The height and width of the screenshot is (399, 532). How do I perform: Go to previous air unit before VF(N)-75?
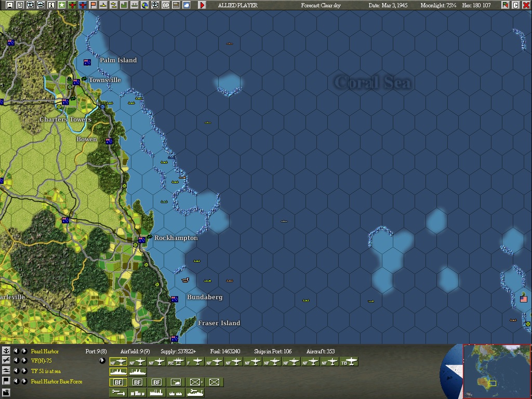(16, 361)
